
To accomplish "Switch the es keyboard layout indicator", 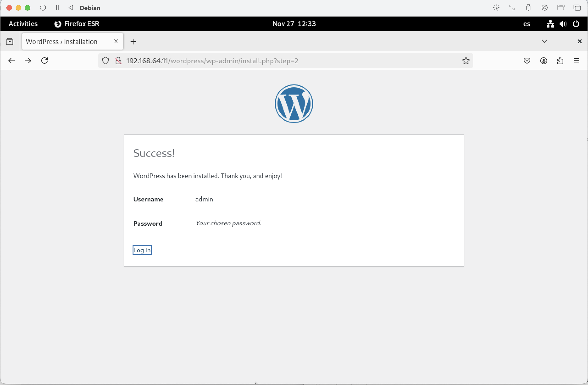I will tap(527, 24).
